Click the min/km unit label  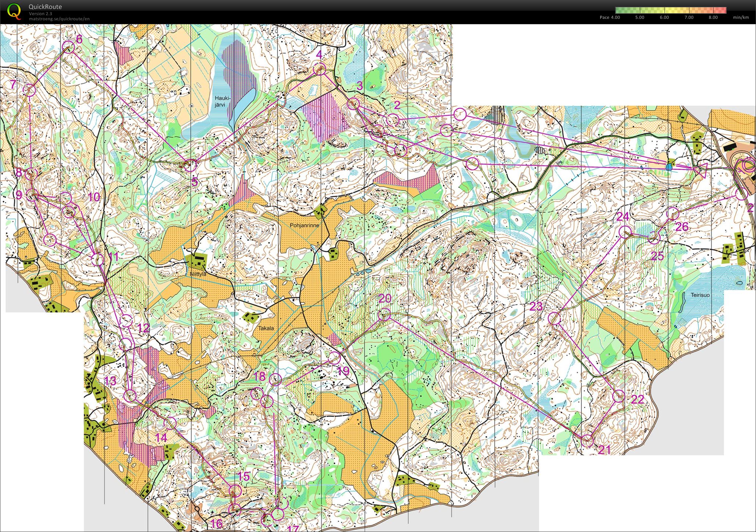point(741,17)
